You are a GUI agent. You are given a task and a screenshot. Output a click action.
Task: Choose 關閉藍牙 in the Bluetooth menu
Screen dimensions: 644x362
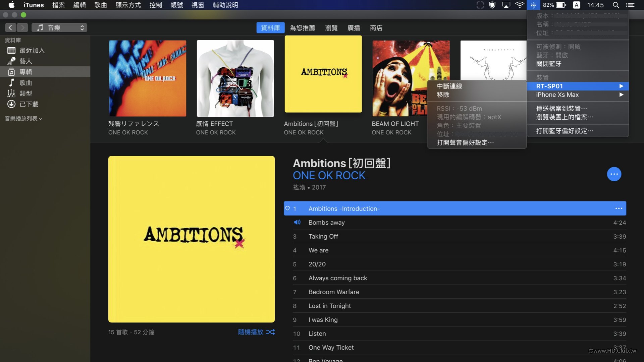(x=578, y=64)
